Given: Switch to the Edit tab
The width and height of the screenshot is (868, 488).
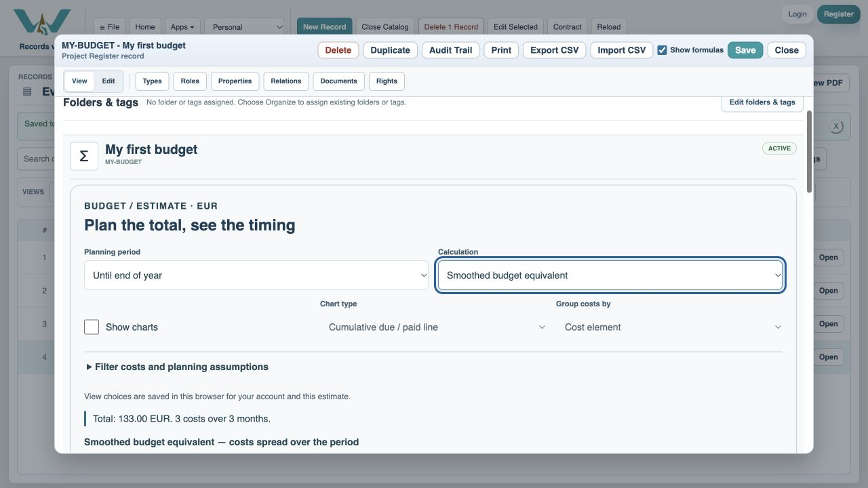Looking at the screenshot, I should tap(108, 81).
